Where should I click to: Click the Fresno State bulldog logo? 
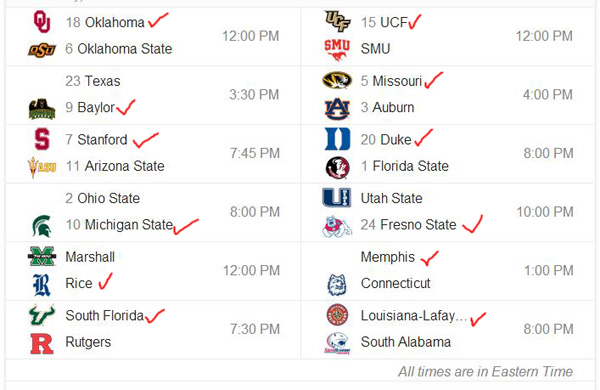click(x=337, y=227)
